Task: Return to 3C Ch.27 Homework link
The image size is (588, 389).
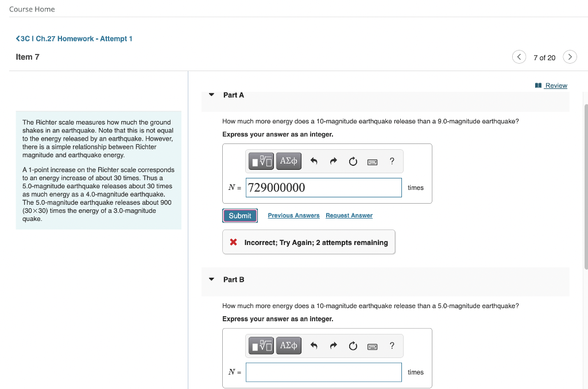Action: [x=74, y=38]
